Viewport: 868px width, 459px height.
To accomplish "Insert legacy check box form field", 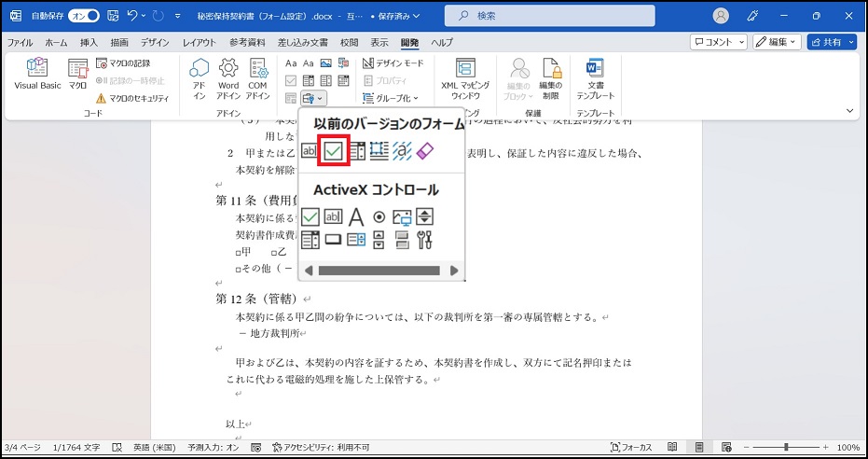I will [333, 150].
